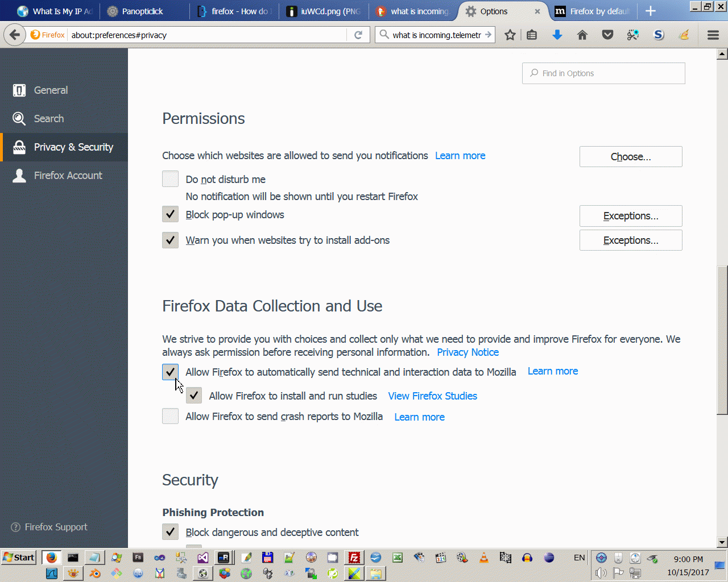The image size is (728, 582).
Task: Click the vertical scrollbar thumb
Action: coord(722,340)
